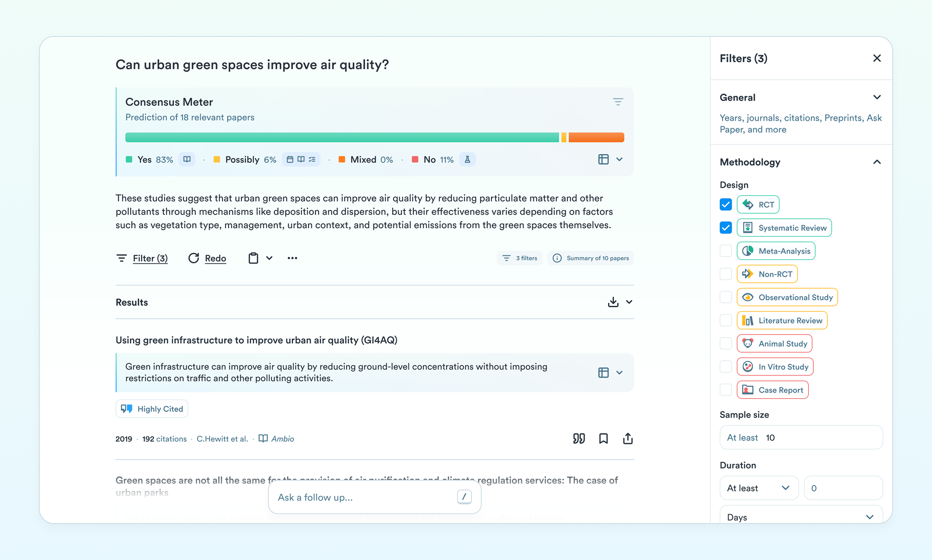Screen dimensions: 932x560
Task: Open paper title Using green infrastructure (GI4AQ)
Action: pos(256,340)
